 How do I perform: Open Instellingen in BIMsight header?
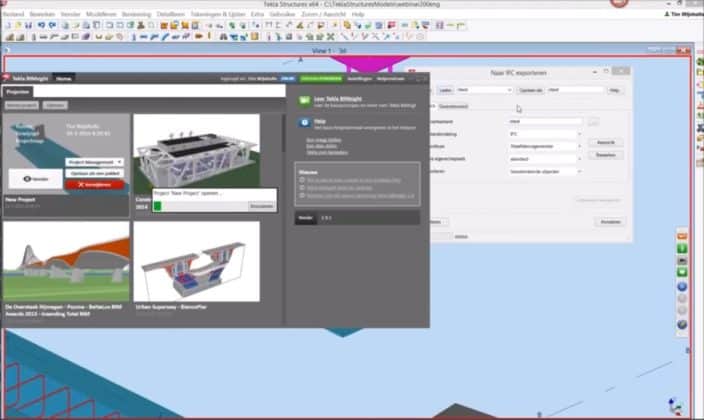pyautogui.click(x=359, y=79)
